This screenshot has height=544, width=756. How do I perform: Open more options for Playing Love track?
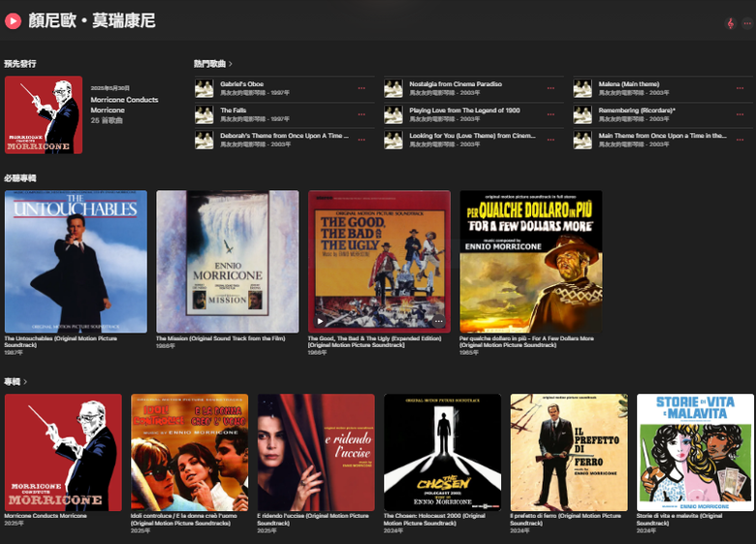pyautogui.click(x=551, y=114)
